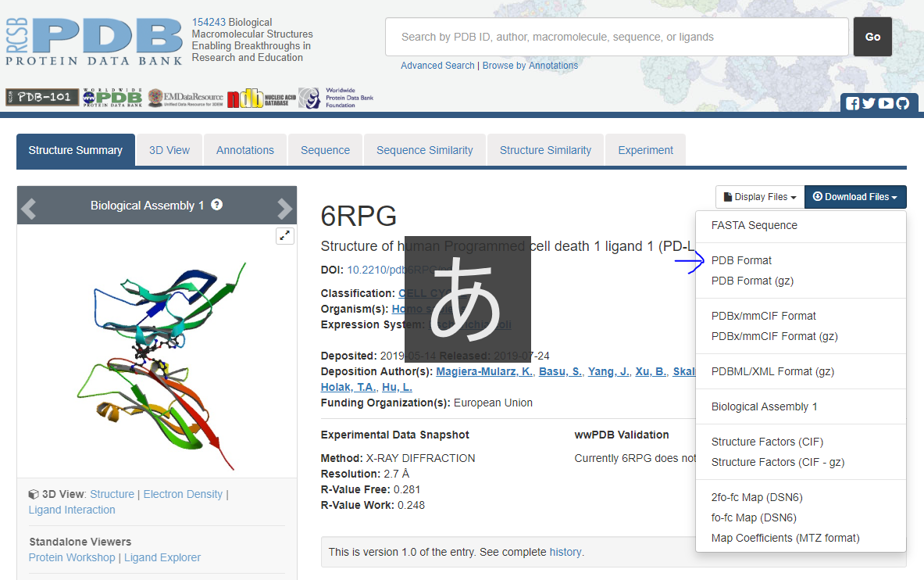924x580 pixels.
Task: Open the Sequence tab
Action: coord(325,150)
